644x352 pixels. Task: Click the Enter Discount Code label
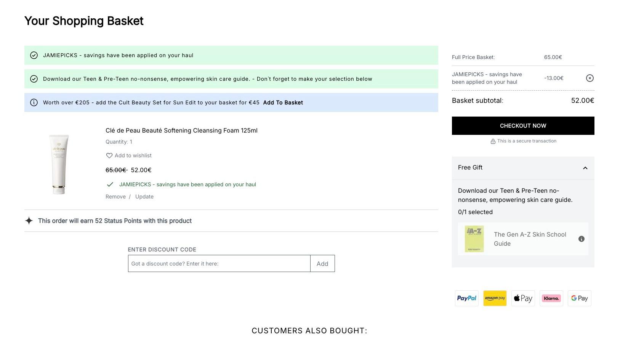[162, 250]
